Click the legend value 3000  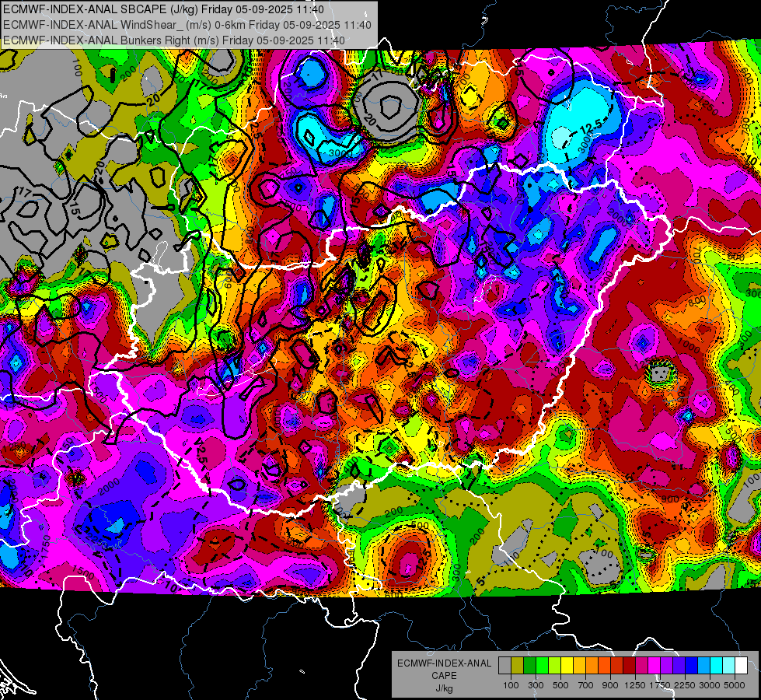point(710,685)
